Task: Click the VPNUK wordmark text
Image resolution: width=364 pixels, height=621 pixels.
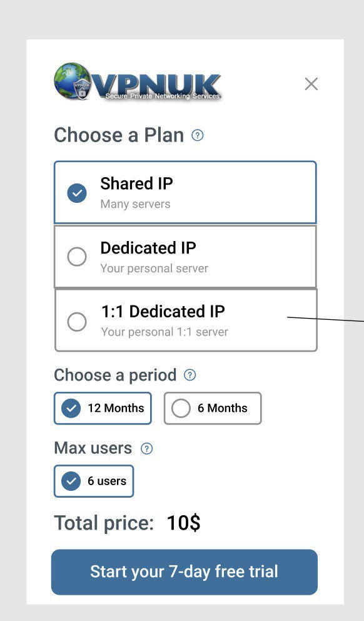Action: (x=157, y=85)
